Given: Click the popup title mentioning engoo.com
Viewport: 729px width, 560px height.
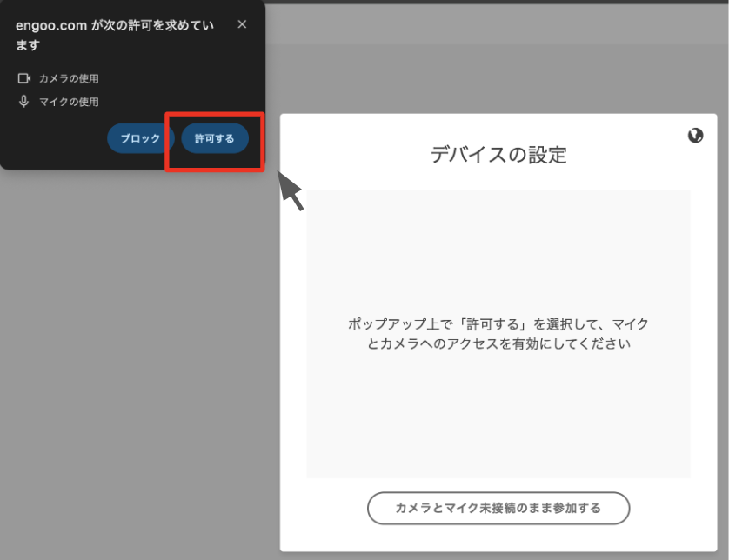Looking at the screenshot, I should pyautogui.click(x=120, y=34).
